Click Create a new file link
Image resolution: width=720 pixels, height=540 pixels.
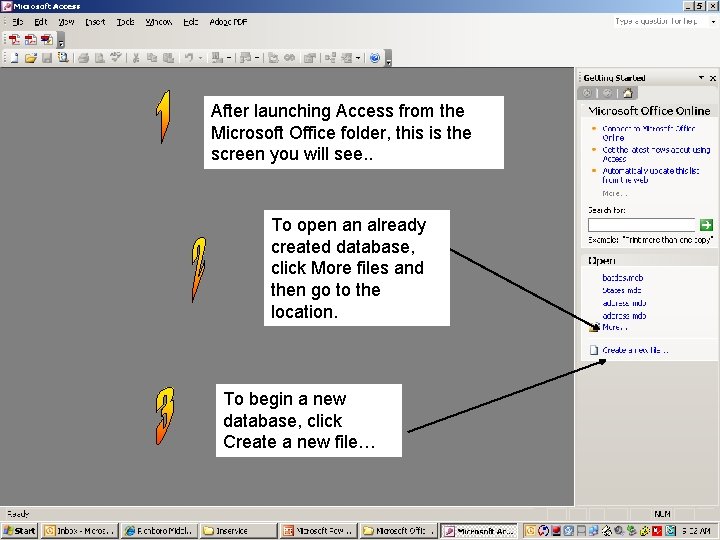(x=636, y=350)
